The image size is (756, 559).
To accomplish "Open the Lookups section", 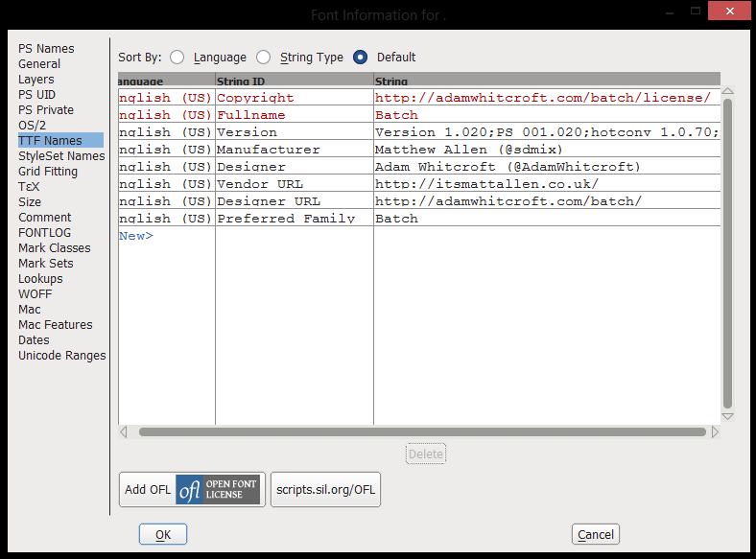I will (x=40, y=279).
